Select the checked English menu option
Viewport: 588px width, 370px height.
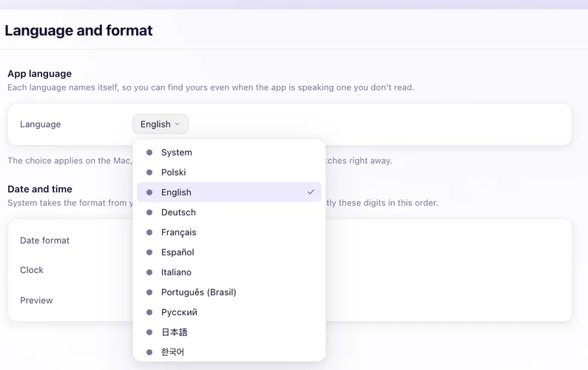(229, 192)
